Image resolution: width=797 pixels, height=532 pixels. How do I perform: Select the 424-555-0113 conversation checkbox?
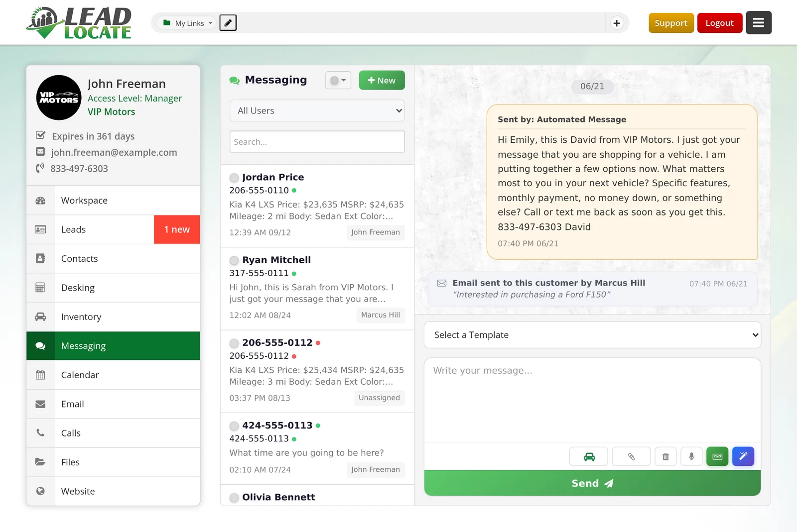(x=234, y=426)
